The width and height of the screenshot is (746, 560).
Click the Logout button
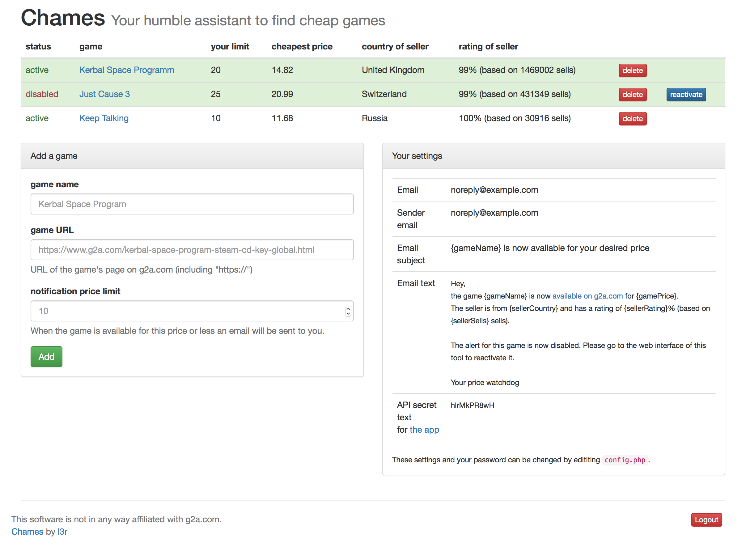(x=706, y=520)
